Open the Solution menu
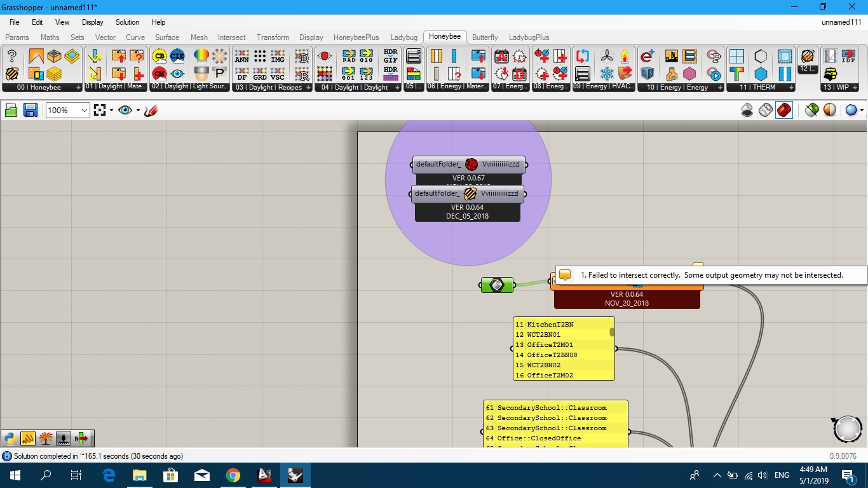 127,22
